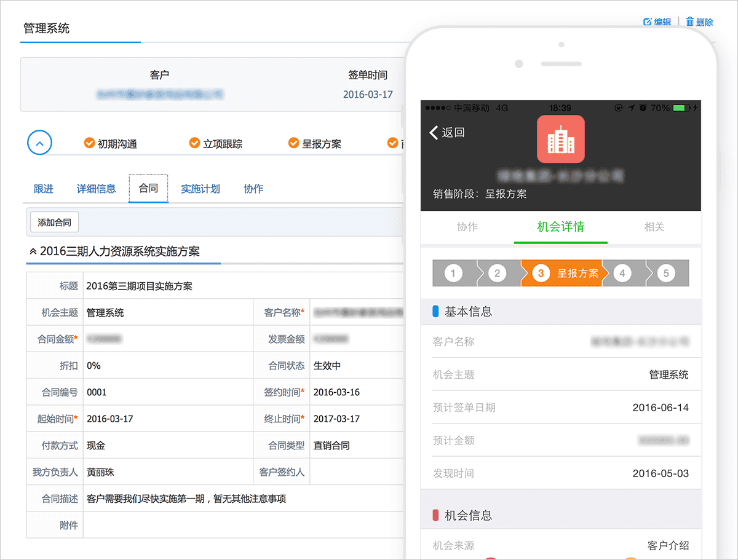Tap the 相关 tab on phone
This screenshot has width=738, height=560.
(654, 227)
